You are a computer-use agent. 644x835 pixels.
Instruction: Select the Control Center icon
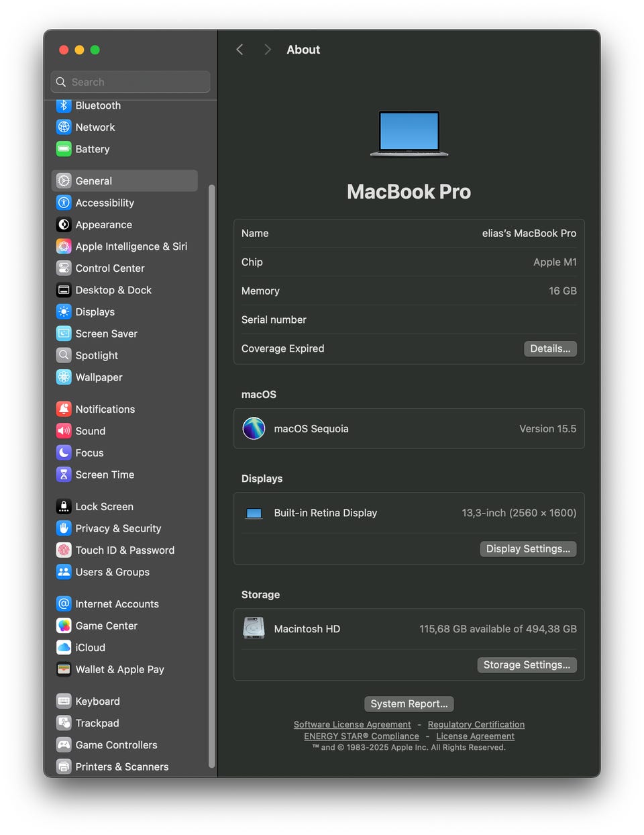tap(64, 268)
